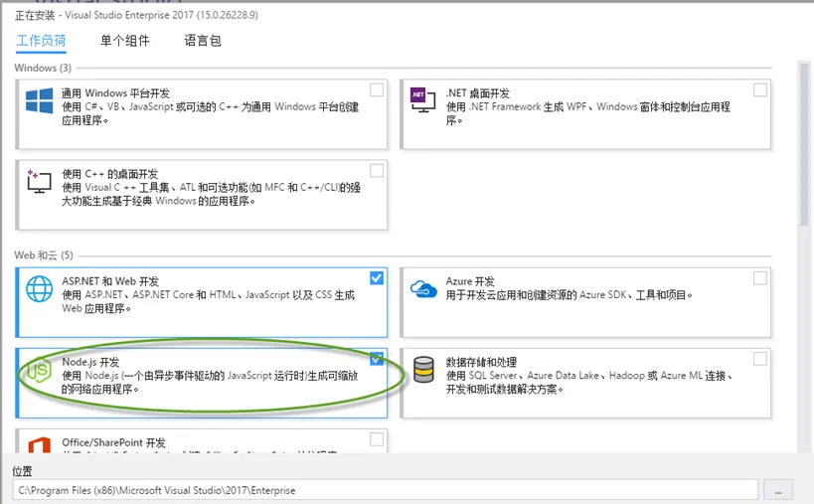The height and width of the screenshot is (504, 814).
Task: Switch to the 工作负荷 tab
Action: (x=41, y=41)
